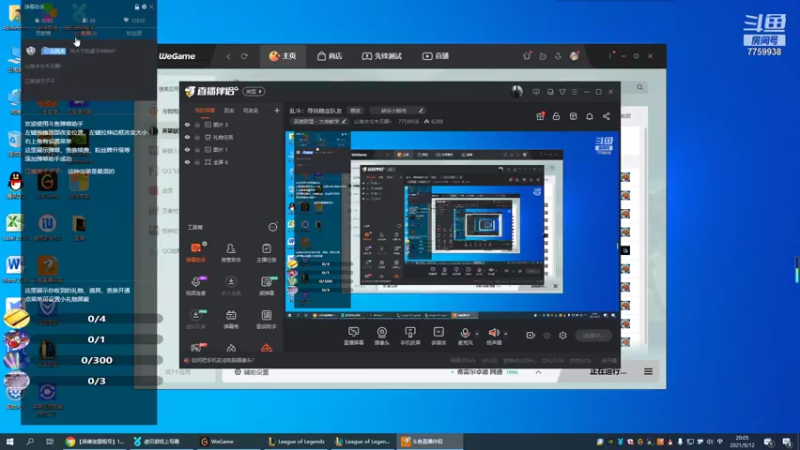Open streaming app title bar menu lines icon
Image resolution: width=800 pixels, height=450 pixels.
coord(574,92)
